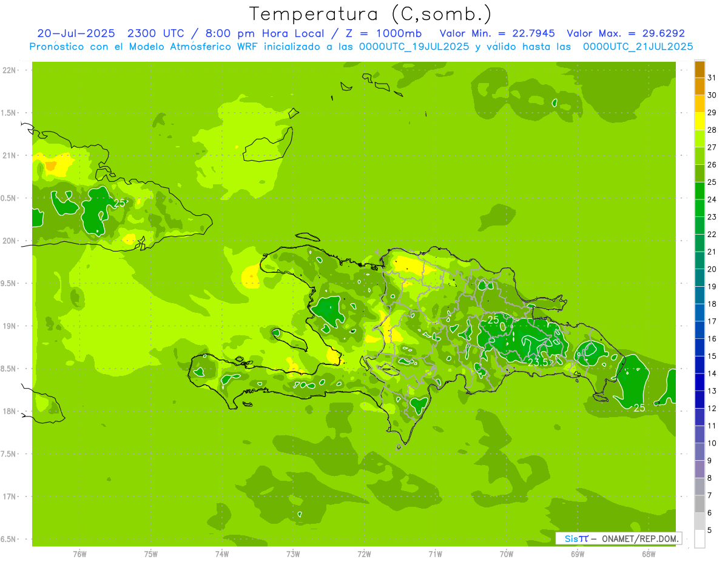Click the '20N' latitude label

(8, 241)
